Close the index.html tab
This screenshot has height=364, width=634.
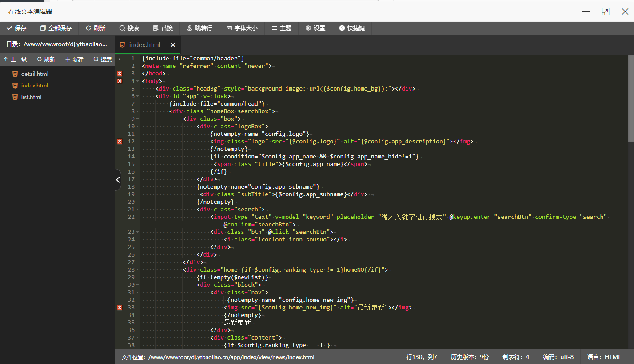[173, 45]
